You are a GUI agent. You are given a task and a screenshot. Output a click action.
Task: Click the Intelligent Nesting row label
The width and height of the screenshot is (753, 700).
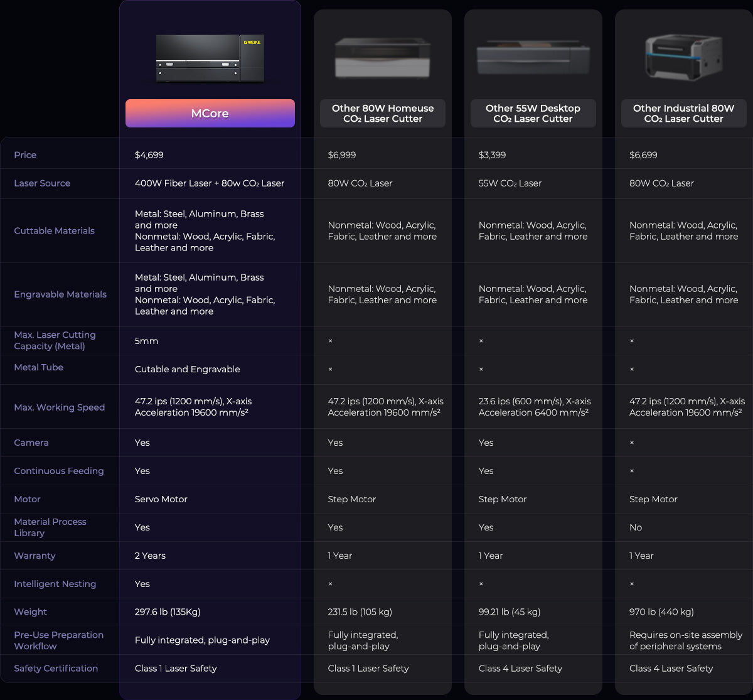click(x=55, y=584)
